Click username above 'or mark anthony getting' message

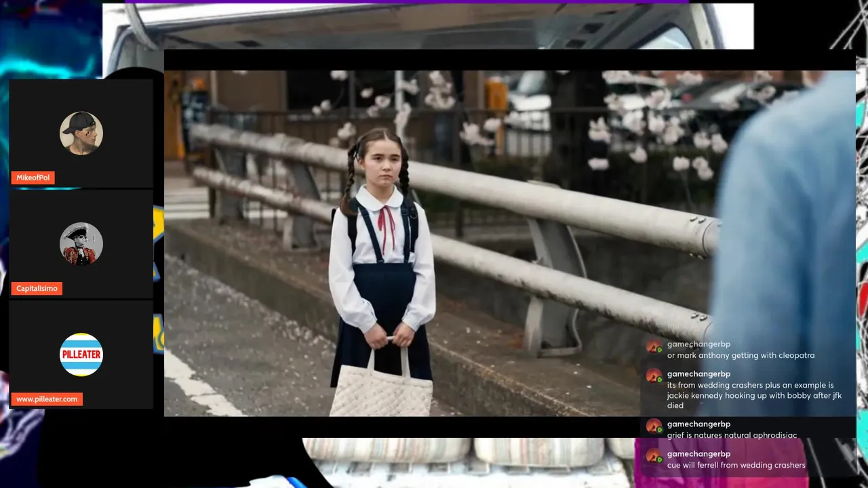pos(698,344)
